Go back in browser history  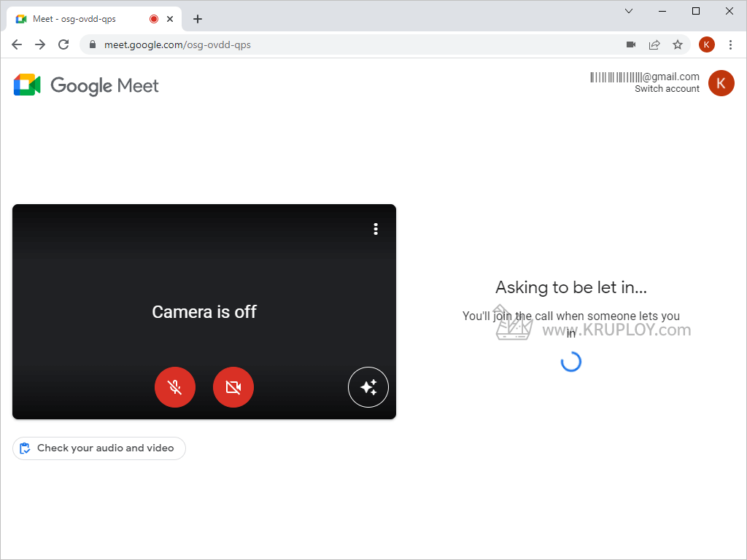pos(17,44)
